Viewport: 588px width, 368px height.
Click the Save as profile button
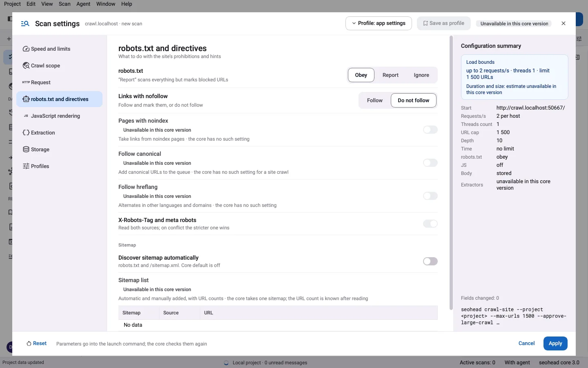click(443, 23)
